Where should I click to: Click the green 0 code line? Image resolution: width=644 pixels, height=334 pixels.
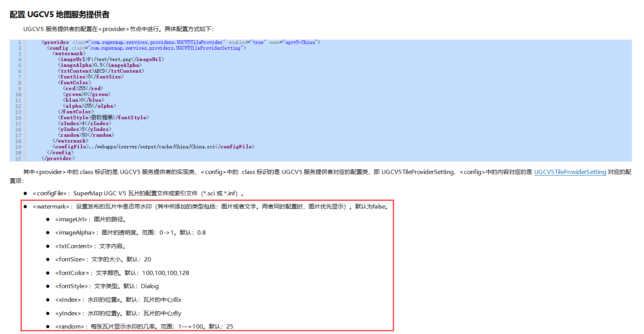pos(87,94)
